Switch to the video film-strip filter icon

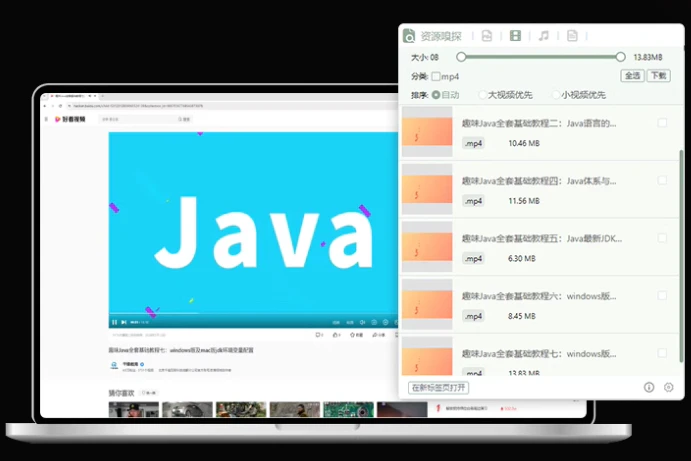(515, 36)
